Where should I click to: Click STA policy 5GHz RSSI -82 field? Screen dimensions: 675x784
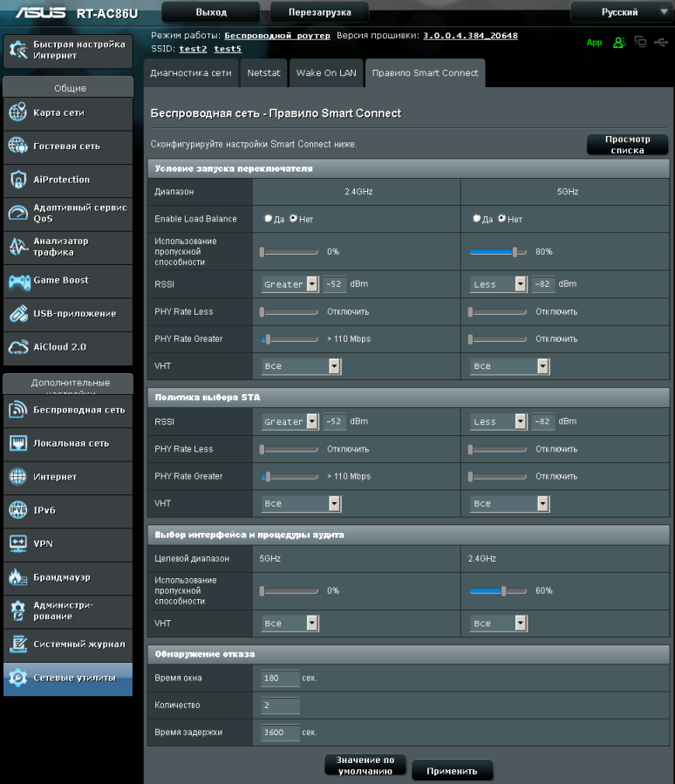coord(543,421)
